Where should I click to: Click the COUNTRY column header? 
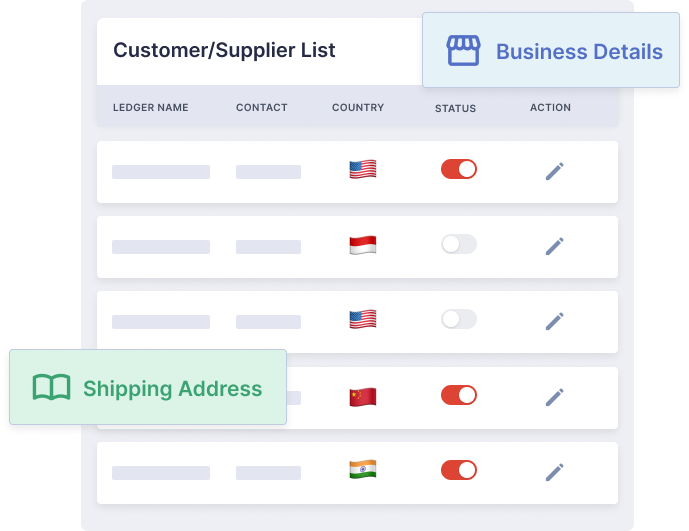coord(358,107)
